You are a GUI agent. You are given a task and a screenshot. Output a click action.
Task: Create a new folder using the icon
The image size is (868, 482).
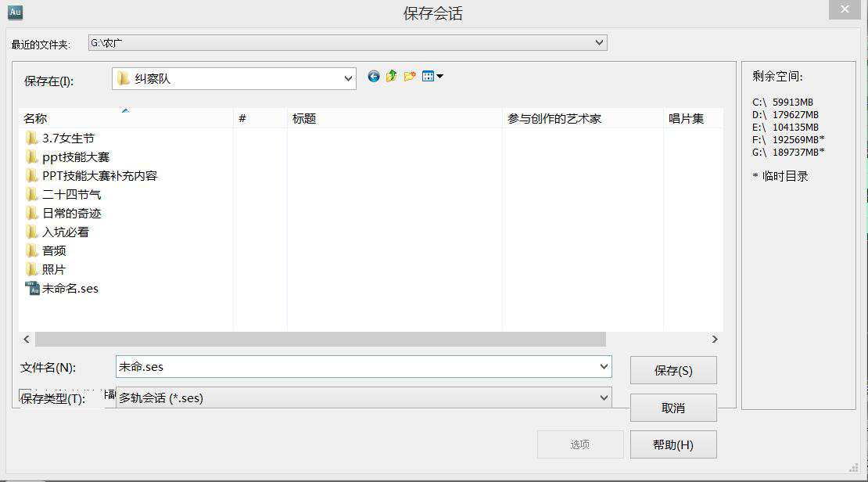click(x=409, y=76)
